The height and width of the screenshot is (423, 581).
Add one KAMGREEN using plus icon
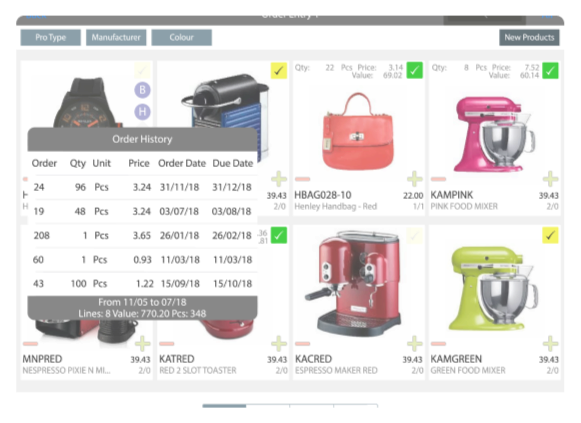coord(550,344)
